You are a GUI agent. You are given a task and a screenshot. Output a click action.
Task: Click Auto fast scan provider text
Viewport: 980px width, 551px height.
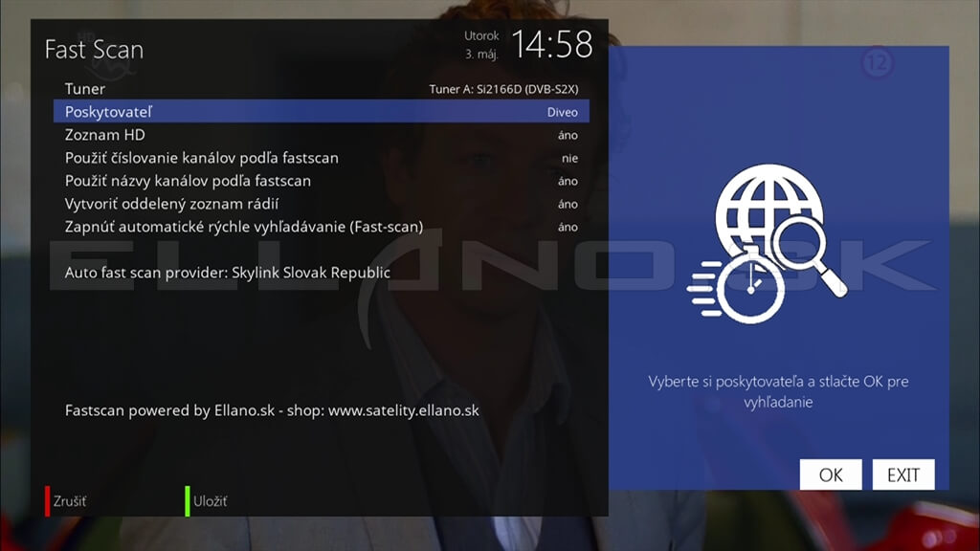point(228,273)
